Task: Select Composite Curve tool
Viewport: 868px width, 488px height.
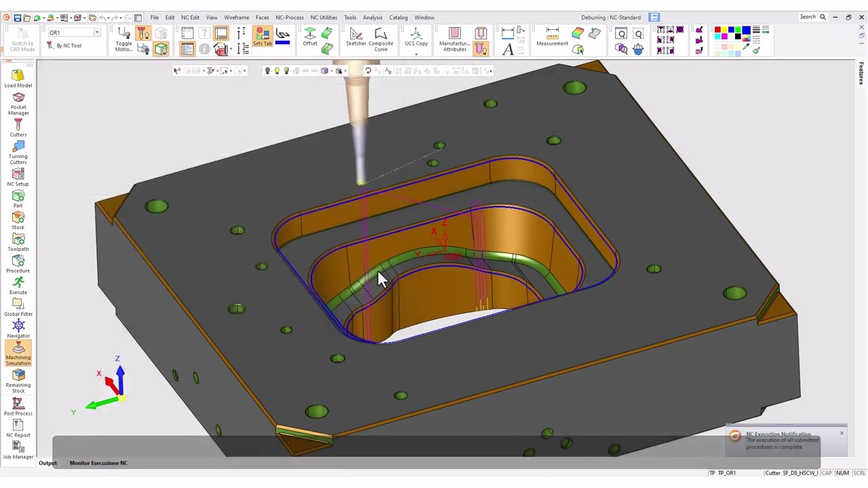Action: 380,39
